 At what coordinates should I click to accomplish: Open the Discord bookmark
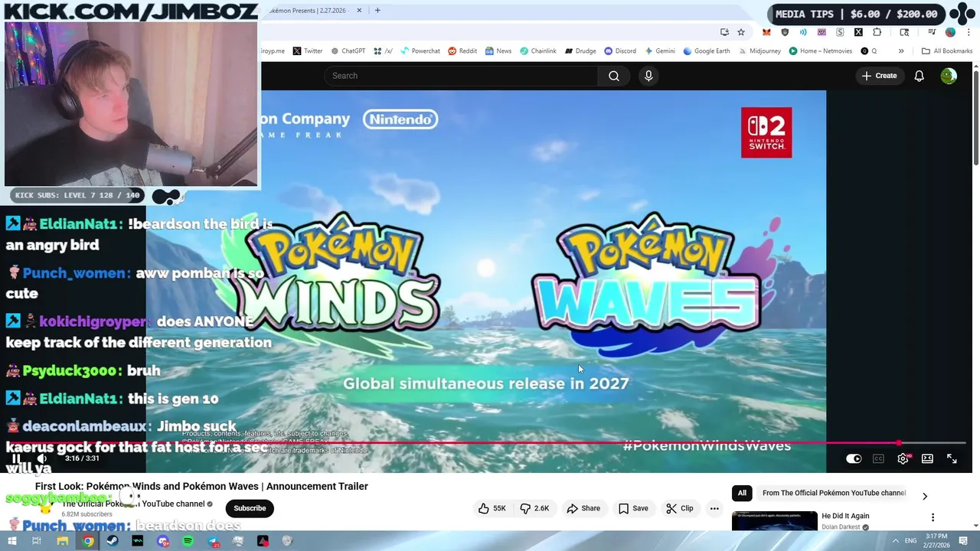[620, 51]
